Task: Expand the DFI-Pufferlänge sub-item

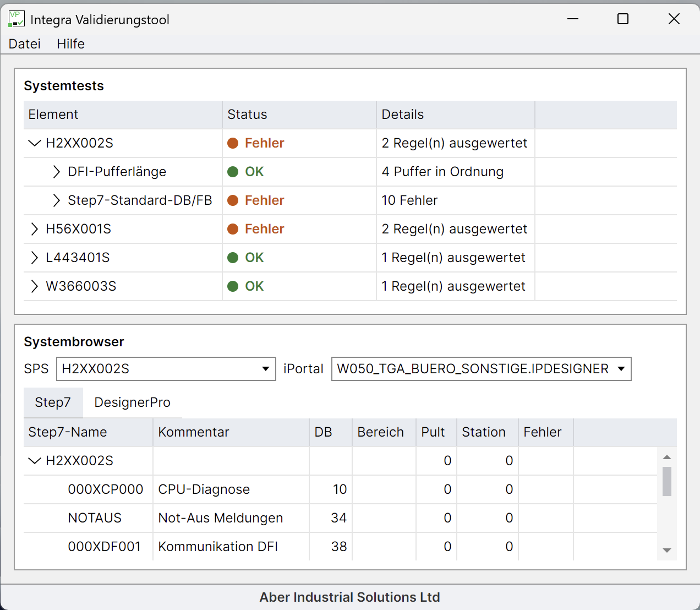Action: [x=56, y=172]
